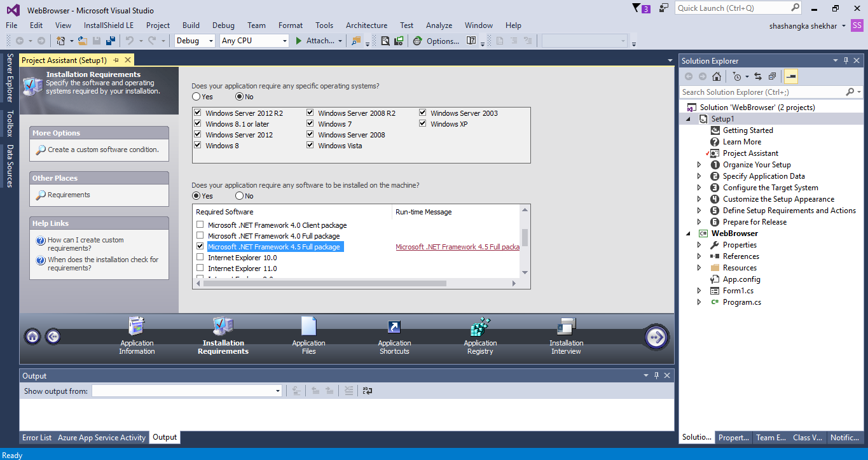Image resolution: width=868 pixels, height=460 pixels.
Task: Click Collapse All icon in Solution Explorer
Action: pyautogui.click(x=772, y=76)
